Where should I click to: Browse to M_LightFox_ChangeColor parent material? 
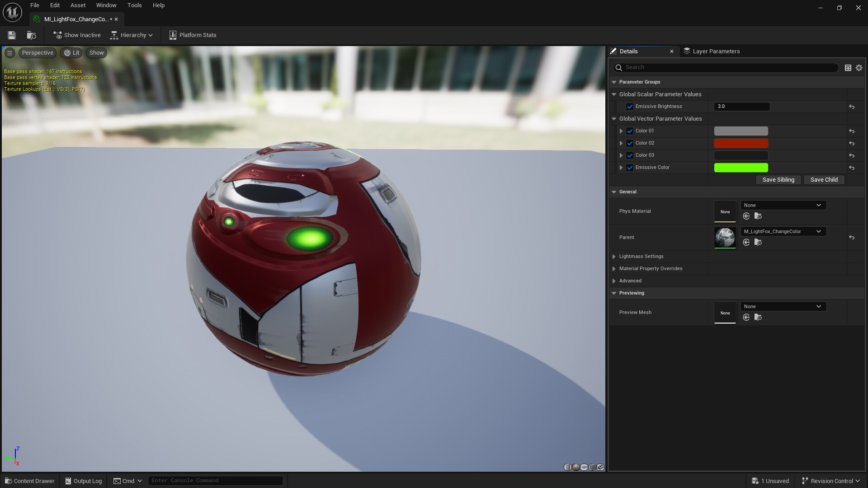tap(759, 242)
